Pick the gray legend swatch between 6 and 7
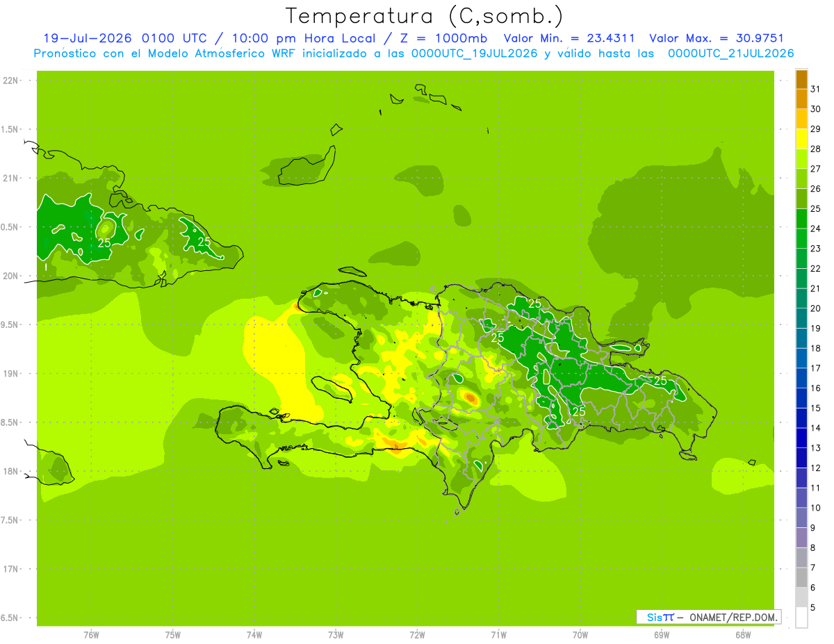Viewport: 834px width, 644px height. point(801,578)
